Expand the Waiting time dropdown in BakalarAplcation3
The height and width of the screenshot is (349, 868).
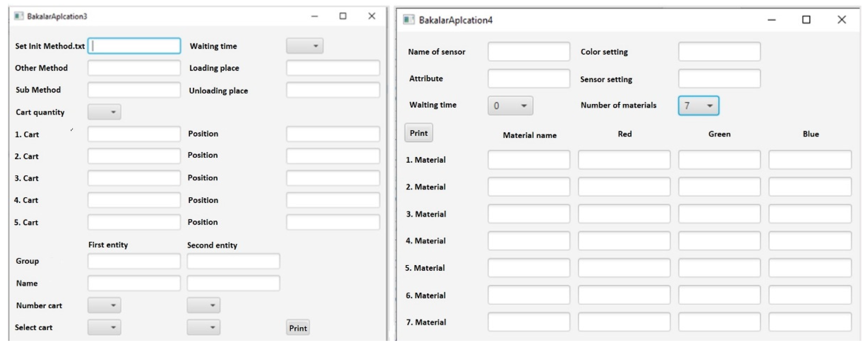click(305, 46)
